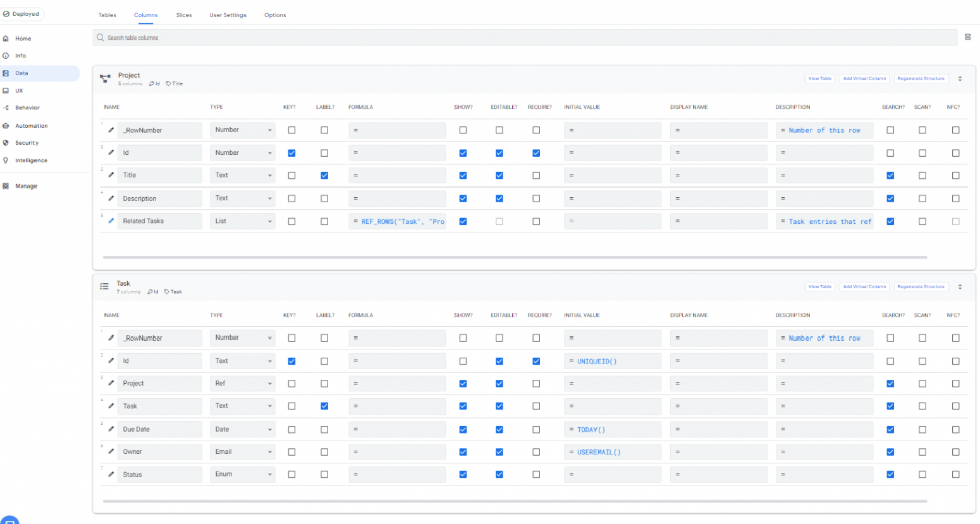
Task: Click the Task table horizontal scrollbar
Action: click(515, 501)
